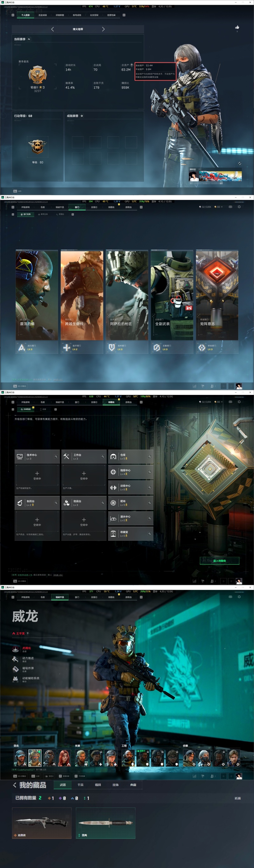Open the 训练中心 facility row
The width and height of the screenshot is (254, 868).
(x=131, y=488)
